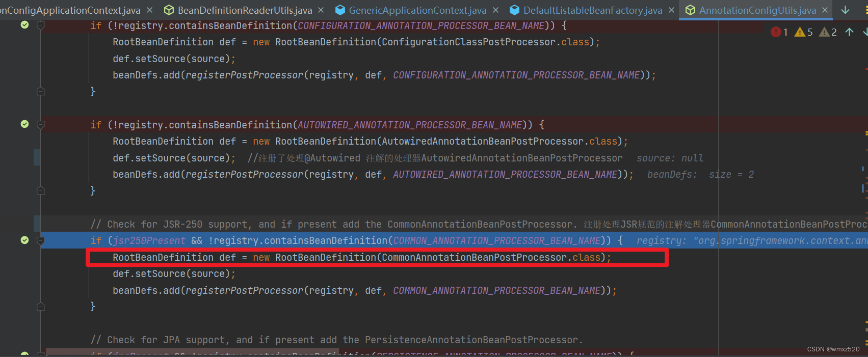Viewport: 868px width, 357px height.
Task: Click the jsr250Present variable
Action: [x=149, y=240]
